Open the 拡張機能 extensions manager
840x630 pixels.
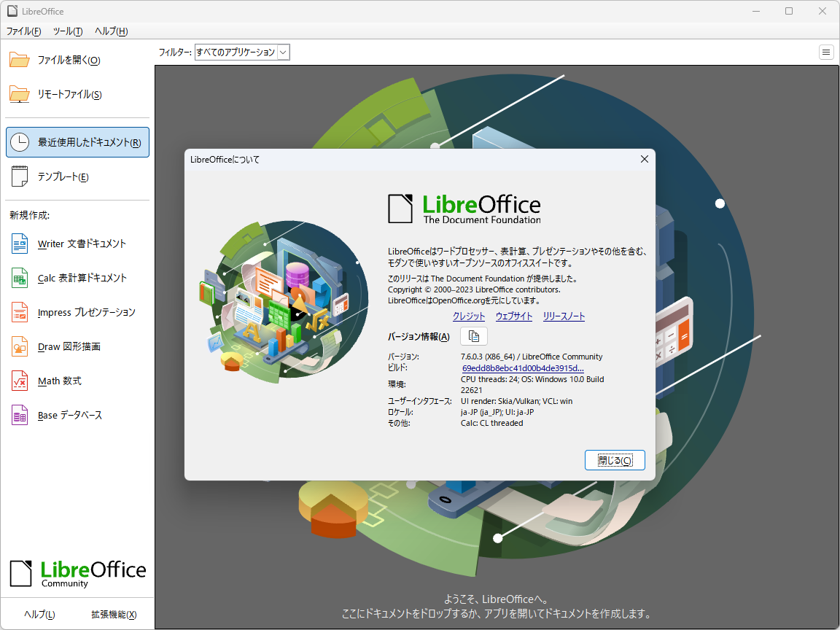tap(113, 614)
